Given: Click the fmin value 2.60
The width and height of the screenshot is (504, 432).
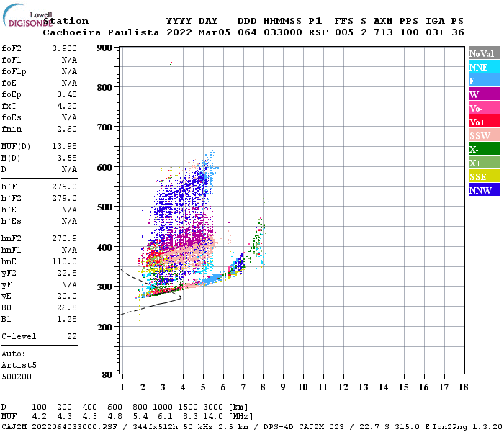Looking at the screenshot, I should (67, 129).
